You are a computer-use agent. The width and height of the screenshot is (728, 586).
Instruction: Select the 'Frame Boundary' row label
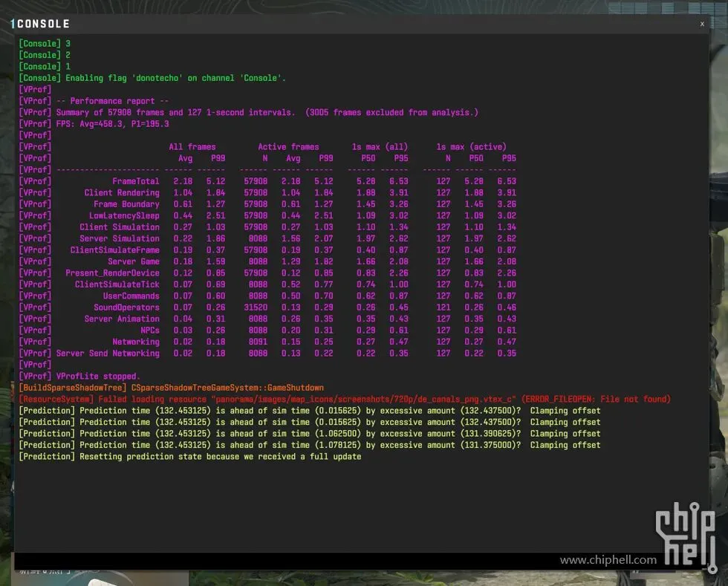pyautogui.click(x=126, y=204)
